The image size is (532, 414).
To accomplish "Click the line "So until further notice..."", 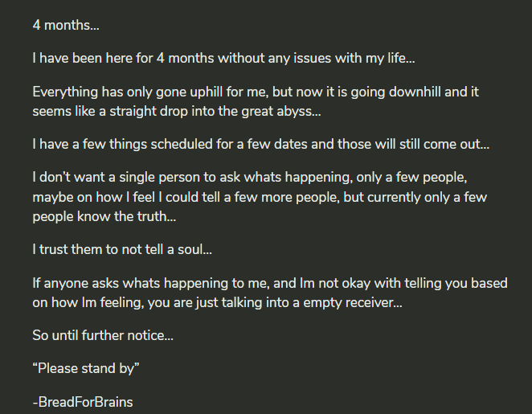I will (103, 336).
